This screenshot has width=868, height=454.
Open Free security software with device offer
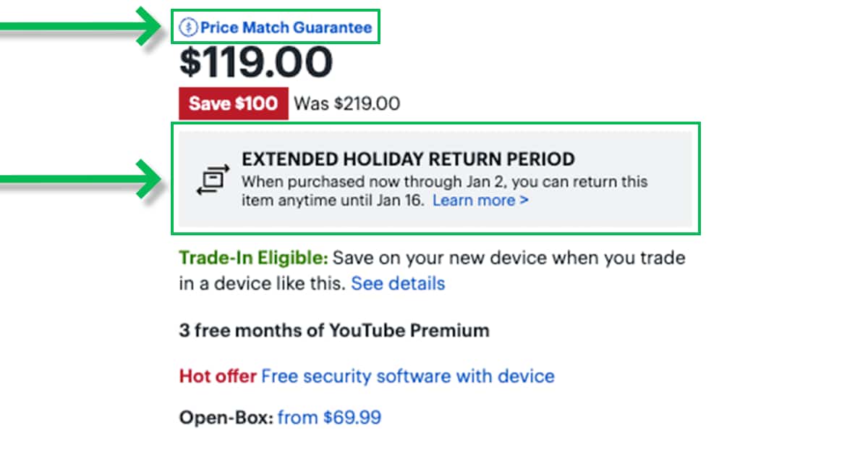coord(408,377)
